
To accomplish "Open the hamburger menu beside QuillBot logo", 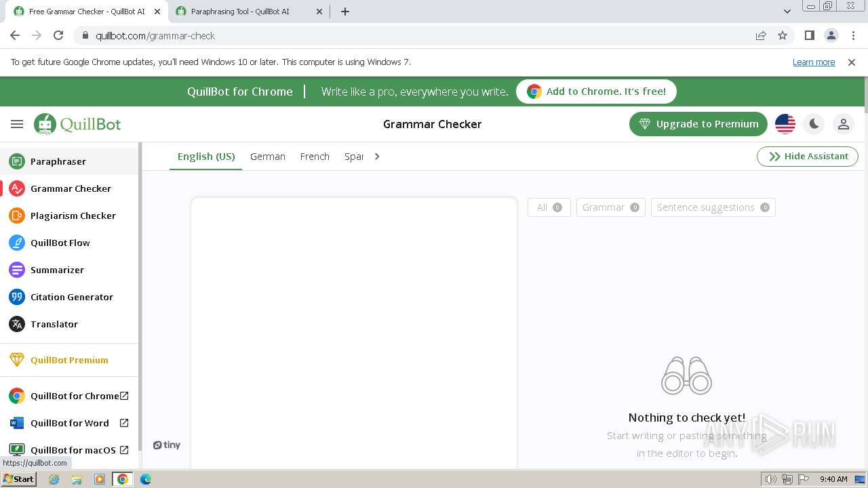I will [x=17, y=124].
